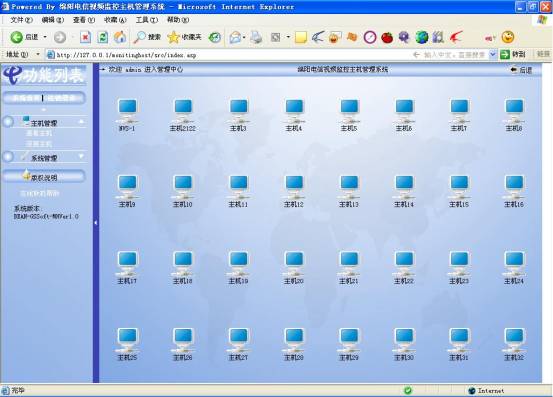Open the 查看 menu
553x397 pixels.
click(x=84, y=20)
